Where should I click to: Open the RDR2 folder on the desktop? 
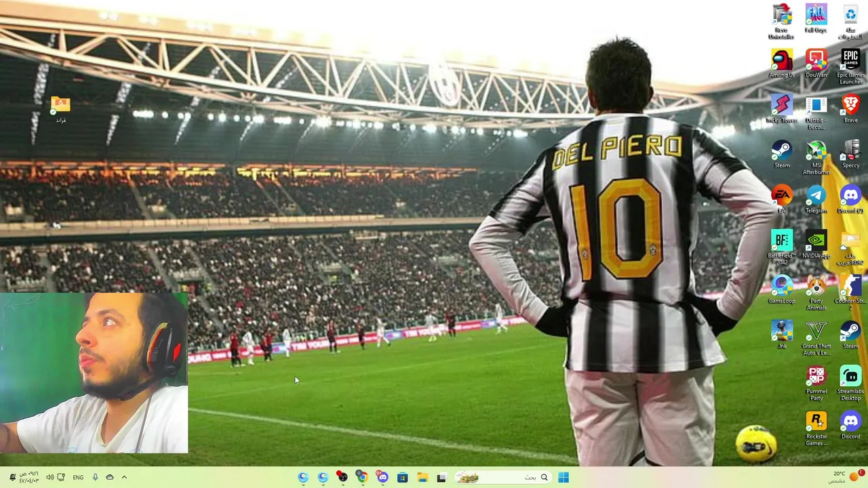tap(850, 247)
